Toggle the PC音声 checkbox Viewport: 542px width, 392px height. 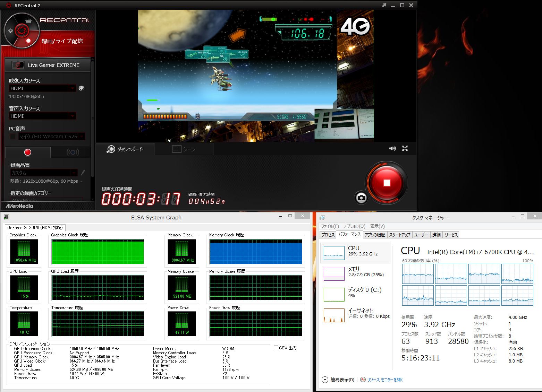[13, 136]
